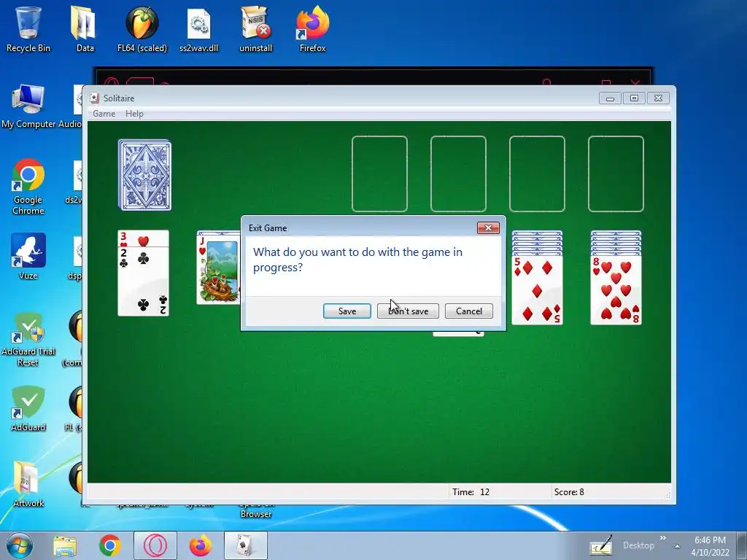Click the Solitaire taskbar button
This screenshot has height=560, width=747.
click(246, 545)
